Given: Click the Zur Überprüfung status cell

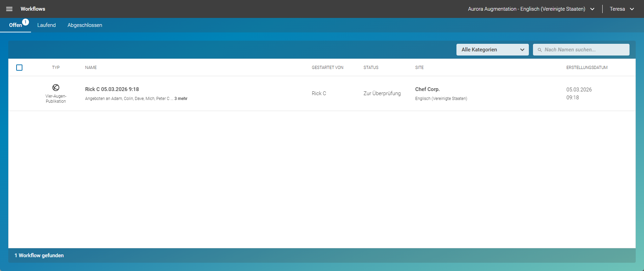Looking at the screenshot, I should pos(382,93).
